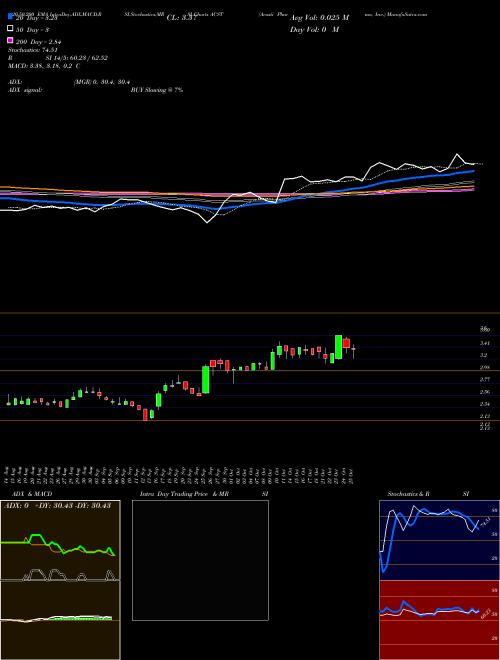
Task: Click the tallest green candlestick at far right
Action: point(338,347)
